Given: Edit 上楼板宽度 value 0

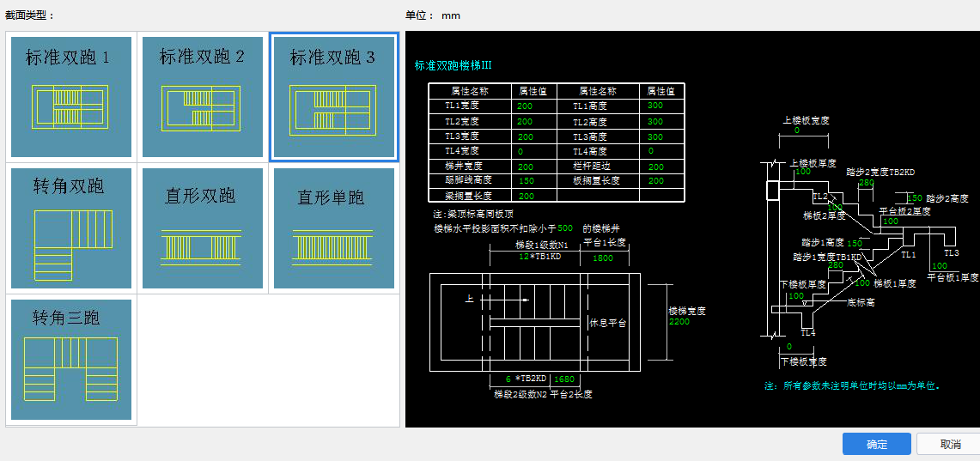Looking at the screenshot, I should 797,131.
